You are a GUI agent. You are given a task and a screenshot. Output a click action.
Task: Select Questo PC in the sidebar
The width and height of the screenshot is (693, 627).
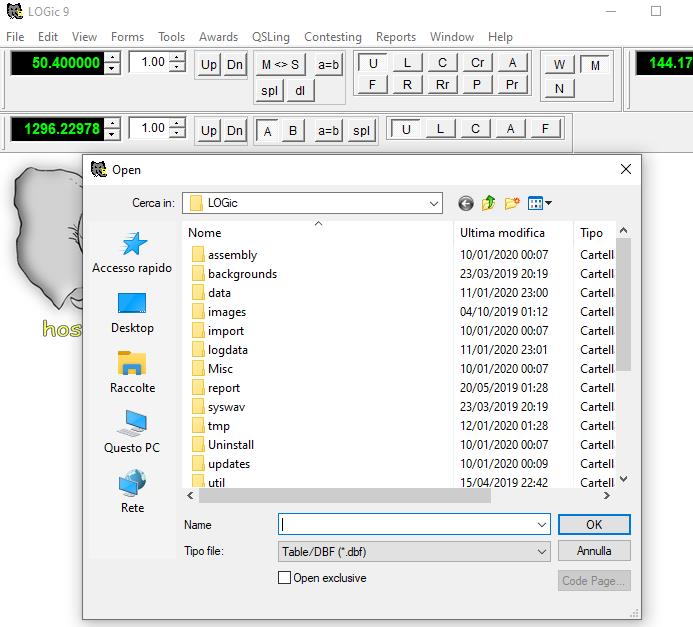click(132, 433)
